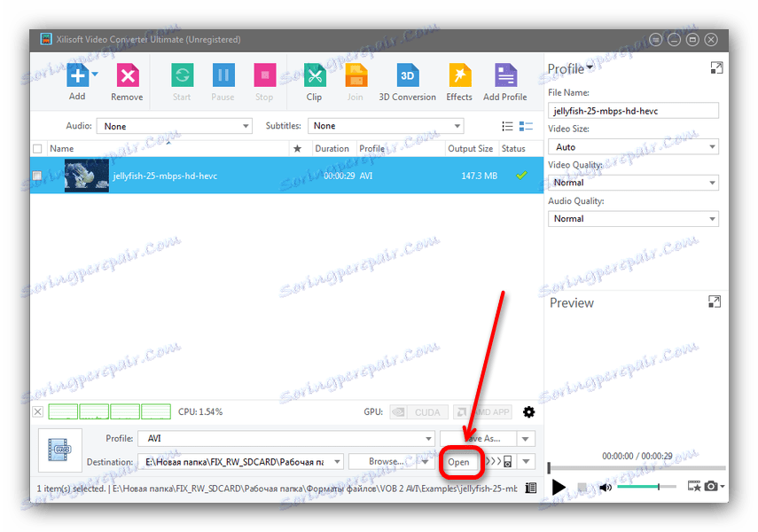
Task: Expand the Destination path dropdown
Action: pyautogui.click(x=338, y=462)
